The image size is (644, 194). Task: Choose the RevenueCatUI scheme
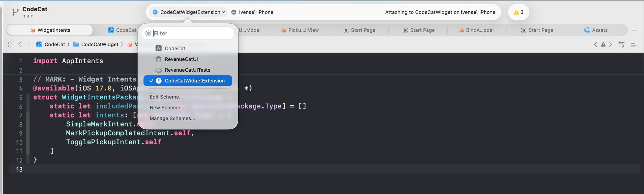click(x=181, y=59)
